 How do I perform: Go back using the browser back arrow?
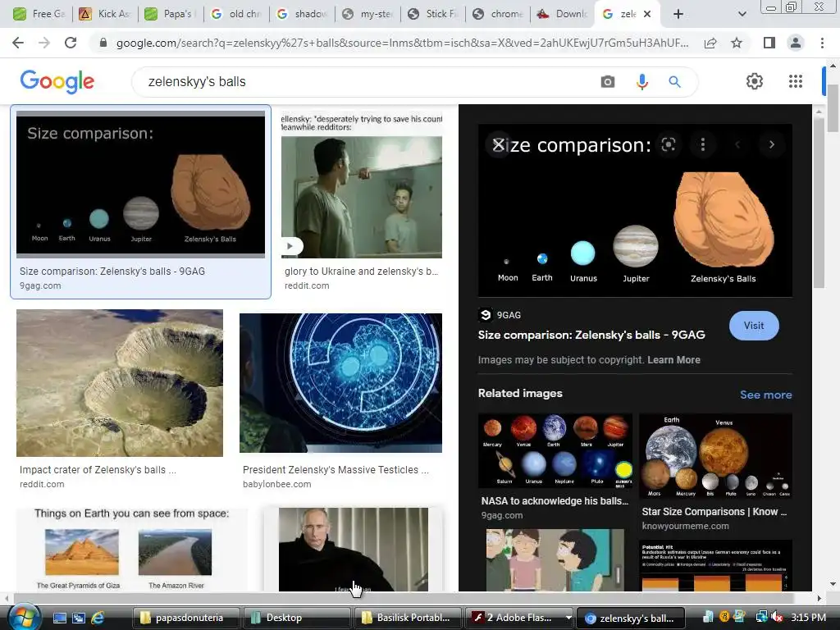[18, 43]
